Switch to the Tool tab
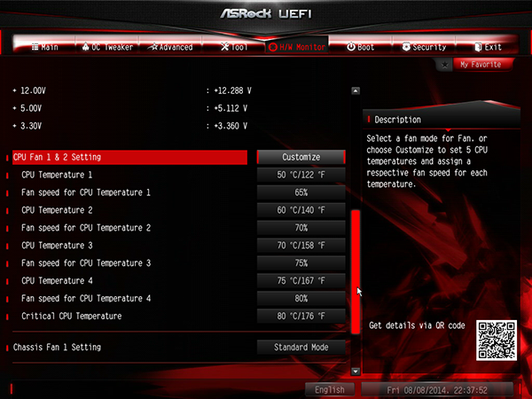The height and width of the screenshot is (399, 532). point(233,47)
